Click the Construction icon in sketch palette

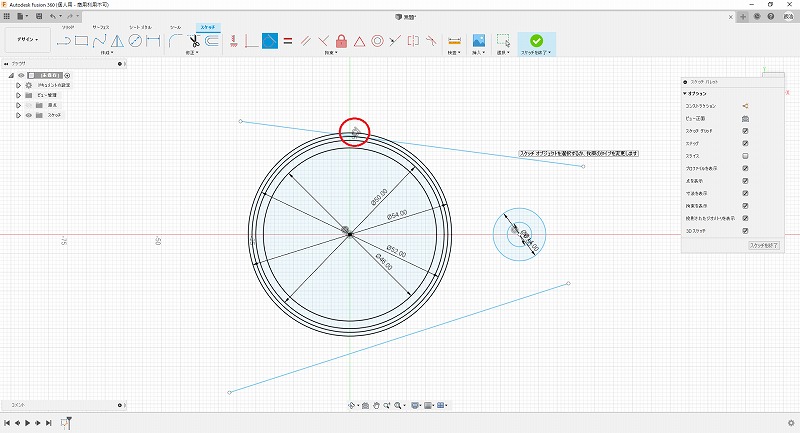746,105
